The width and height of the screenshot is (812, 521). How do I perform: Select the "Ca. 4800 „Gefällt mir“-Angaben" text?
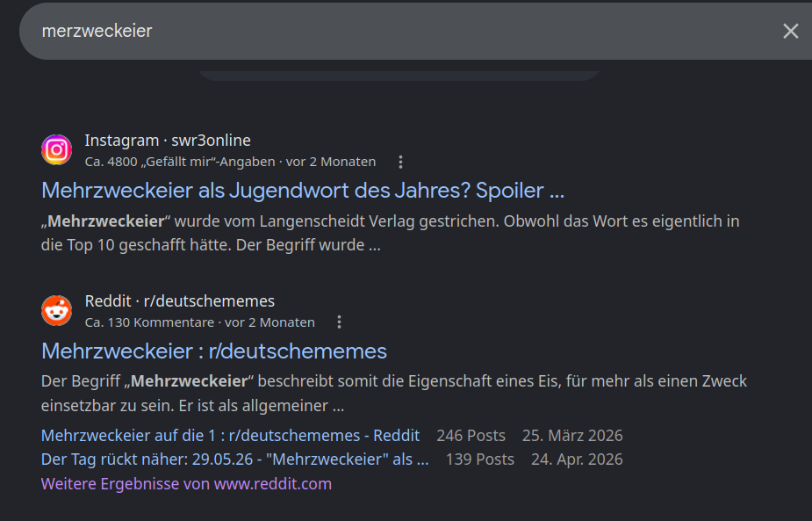pos(180,162)
